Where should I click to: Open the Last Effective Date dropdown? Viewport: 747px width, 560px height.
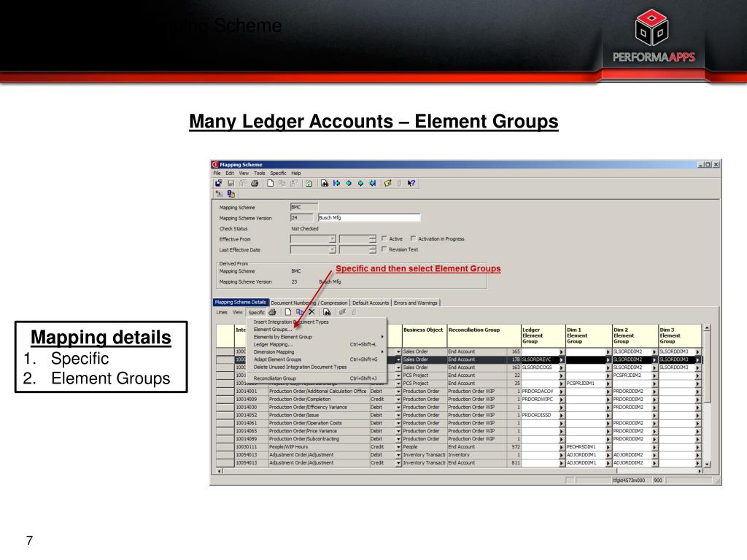[x=332, y=249]
